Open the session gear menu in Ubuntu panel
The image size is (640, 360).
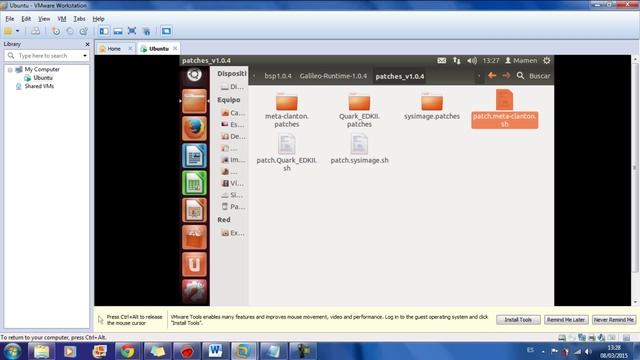pyautogui.click(x=547, y=60)
